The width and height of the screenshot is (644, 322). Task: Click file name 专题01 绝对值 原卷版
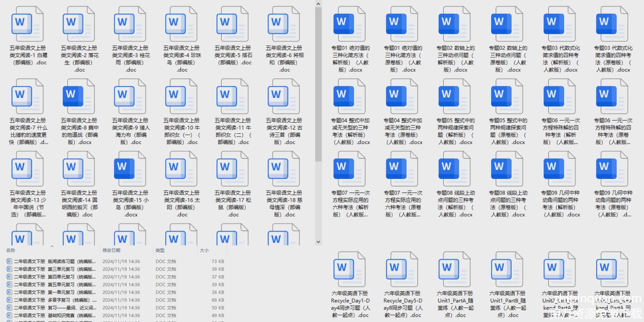(403, 59)
